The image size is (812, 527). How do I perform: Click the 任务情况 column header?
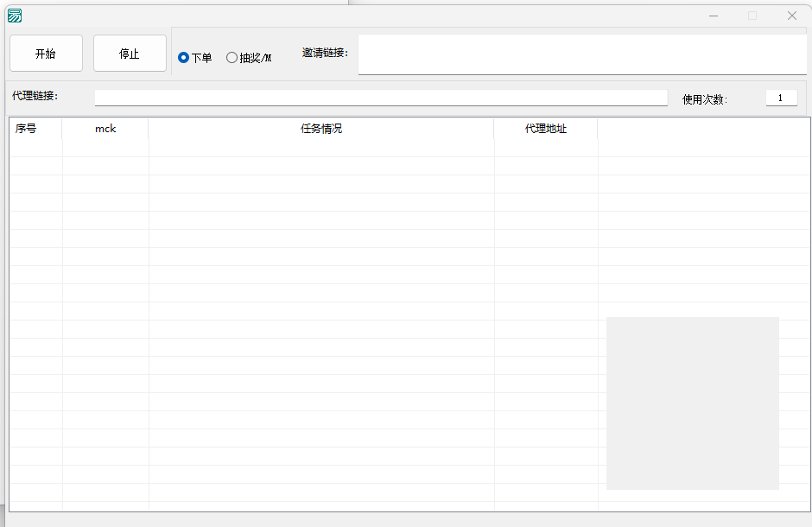(x=321, y=129)
